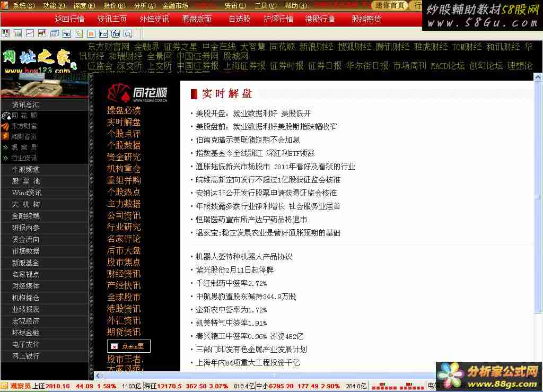Open the 东方财富网 link in the site bar
The image size is (543, 392).
108,47
